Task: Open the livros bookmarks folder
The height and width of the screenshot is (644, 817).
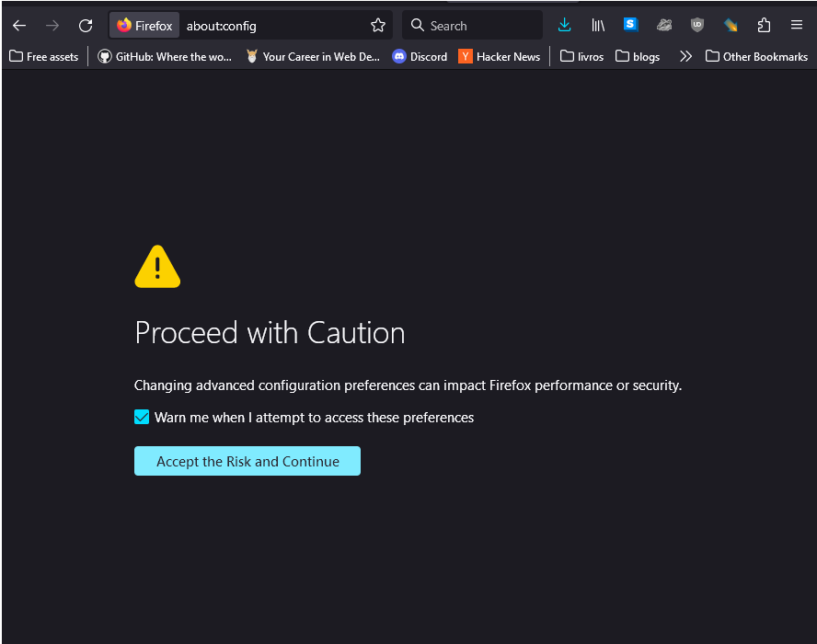Action: (x=581, y=56)
